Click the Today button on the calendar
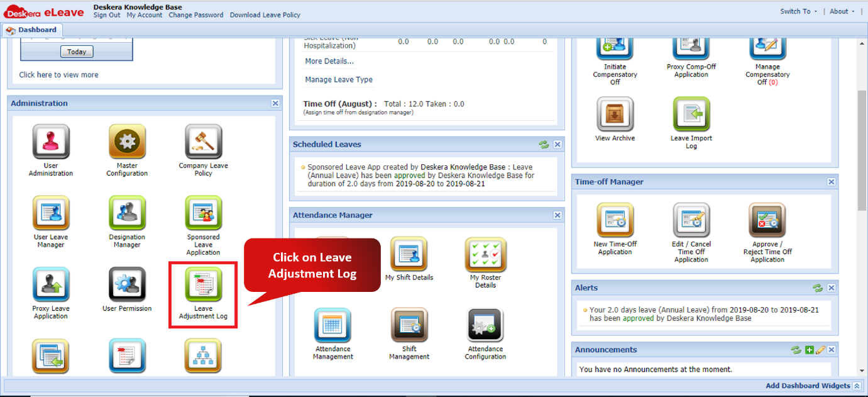The height and width of the screenshot is (397, 868). 76,52
